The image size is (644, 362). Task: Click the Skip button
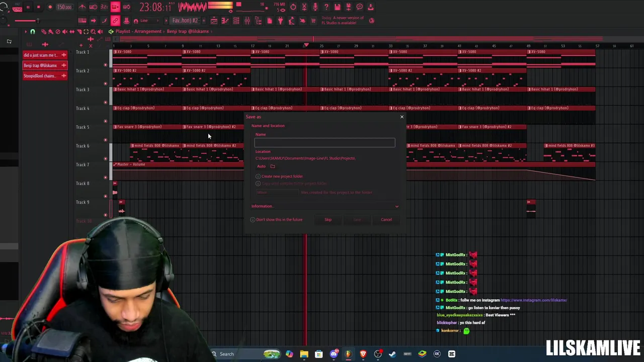[x=328, y=220]
